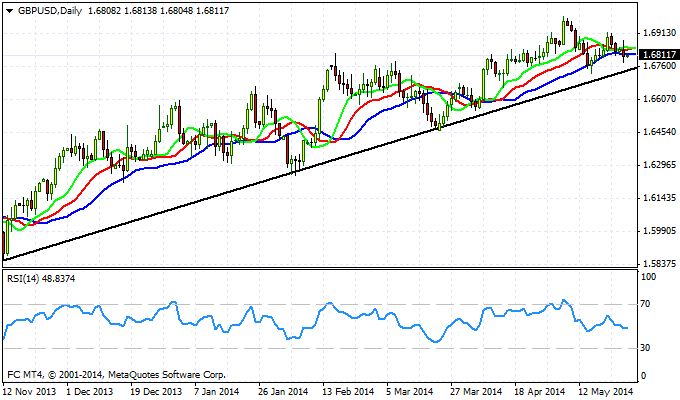
Task: Click the 26 Jan 2014 date label
Action: pos(284,392)
